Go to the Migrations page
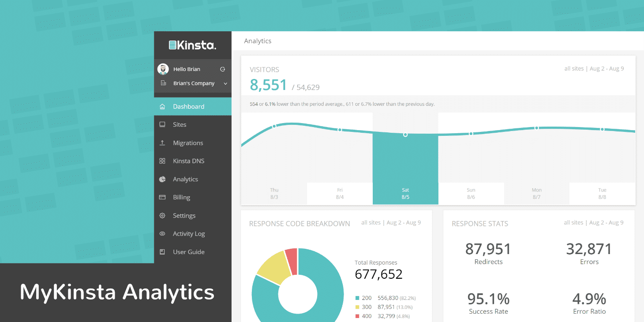Screen dimensions: 644x322 [x=193, y=143]
